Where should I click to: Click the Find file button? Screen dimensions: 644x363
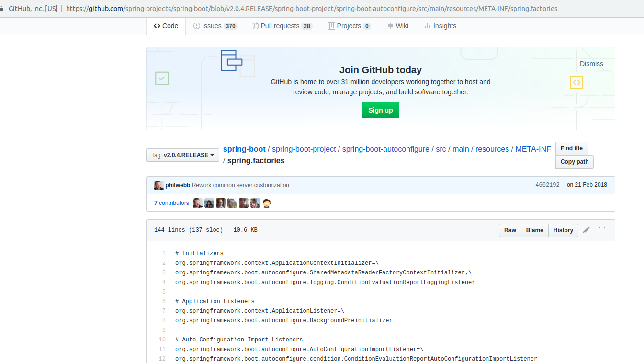click(571, 148)
